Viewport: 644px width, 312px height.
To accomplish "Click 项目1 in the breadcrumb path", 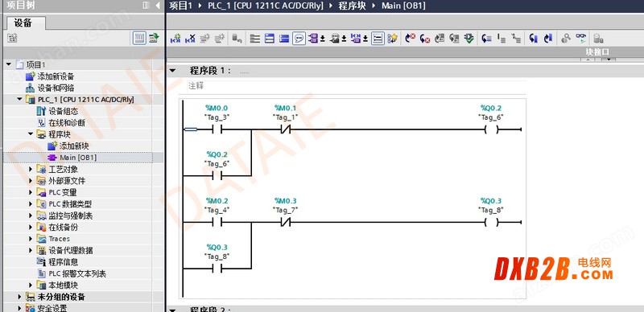I will point(181,6).
